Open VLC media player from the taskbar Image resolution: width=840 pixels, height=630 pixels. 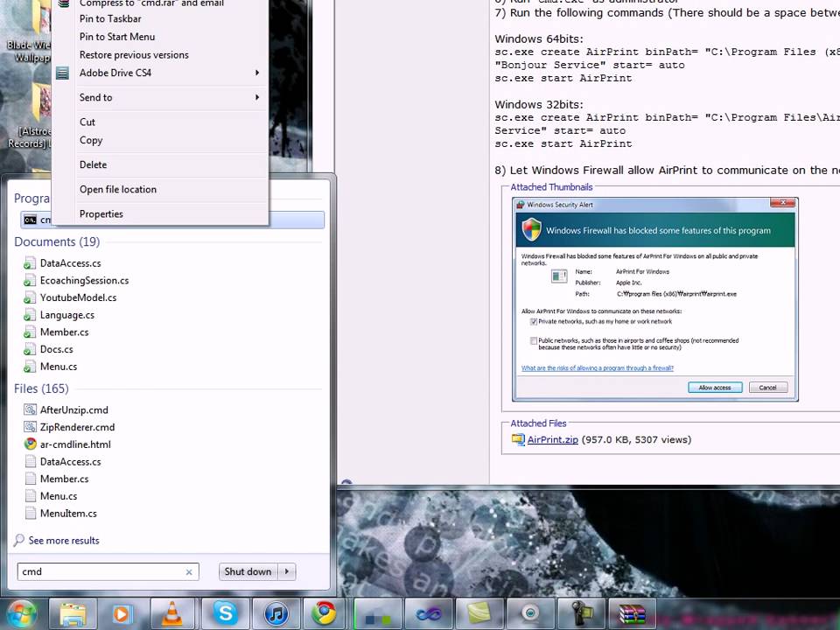[x=172, y=613]
